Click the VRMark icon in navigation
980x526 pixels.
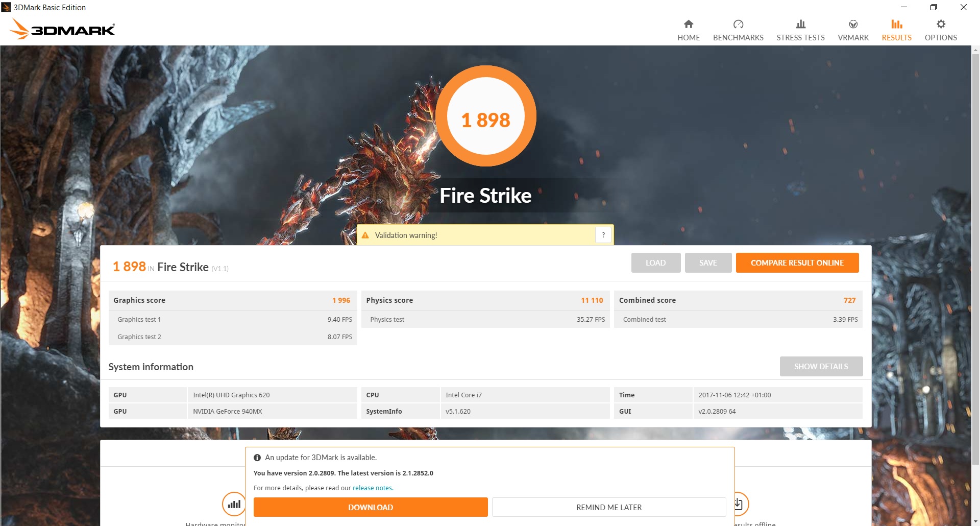(x=853, y=24)
